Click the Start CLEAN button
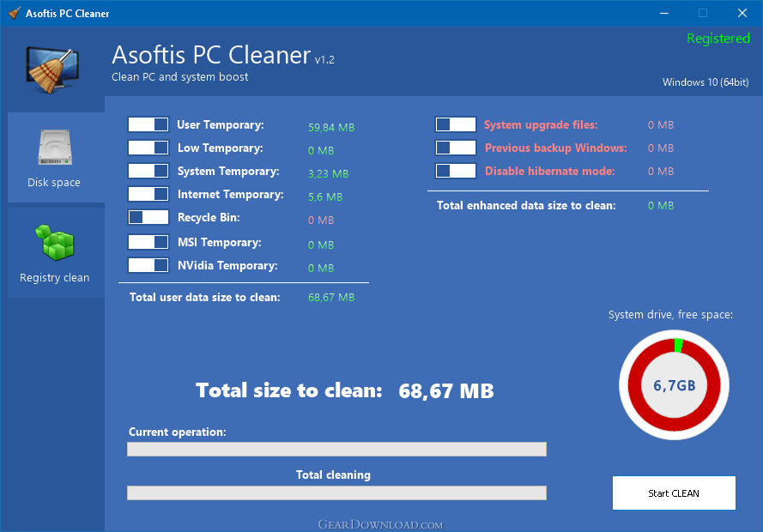The image size is (763, 532). (674, 493)
